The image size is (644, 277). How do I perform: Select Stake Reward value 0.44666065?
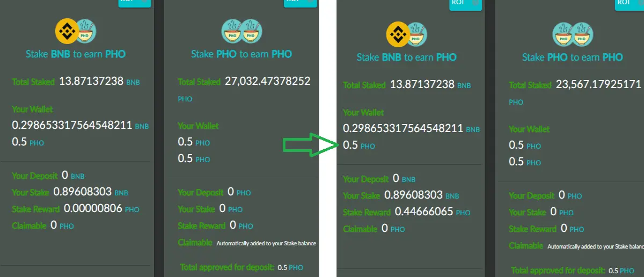point(425,212)
